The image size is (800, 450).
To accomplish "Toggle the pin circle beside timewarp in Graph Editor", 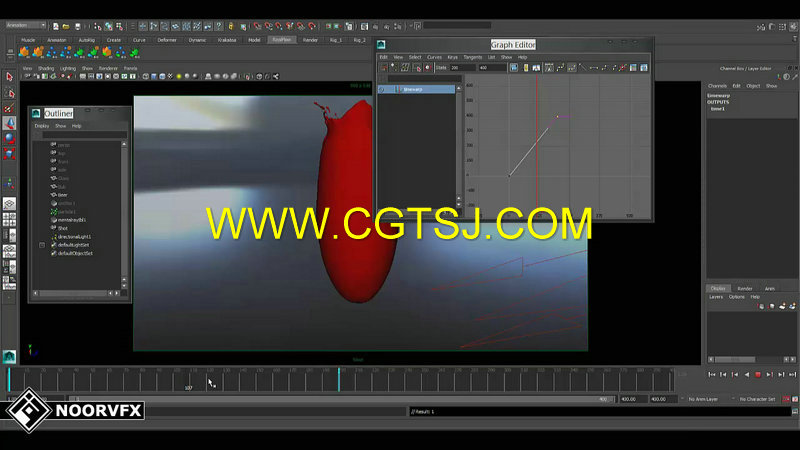I will 381,89.
